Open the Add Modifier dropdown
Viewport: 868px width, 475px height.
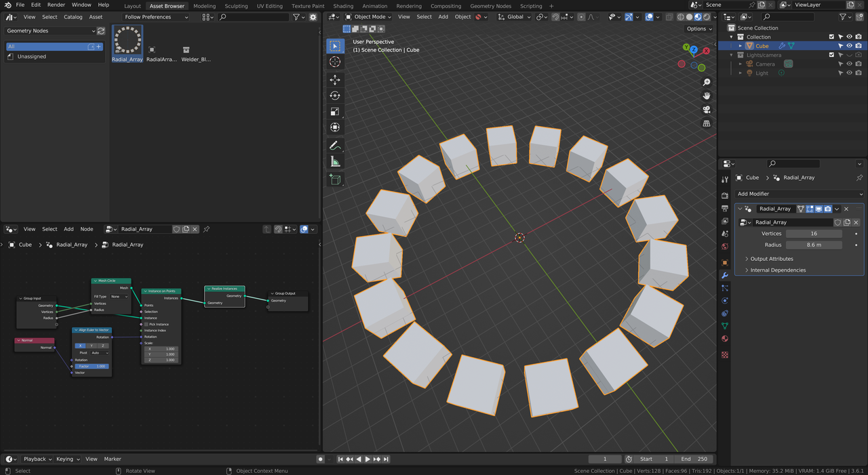point(799,194)
